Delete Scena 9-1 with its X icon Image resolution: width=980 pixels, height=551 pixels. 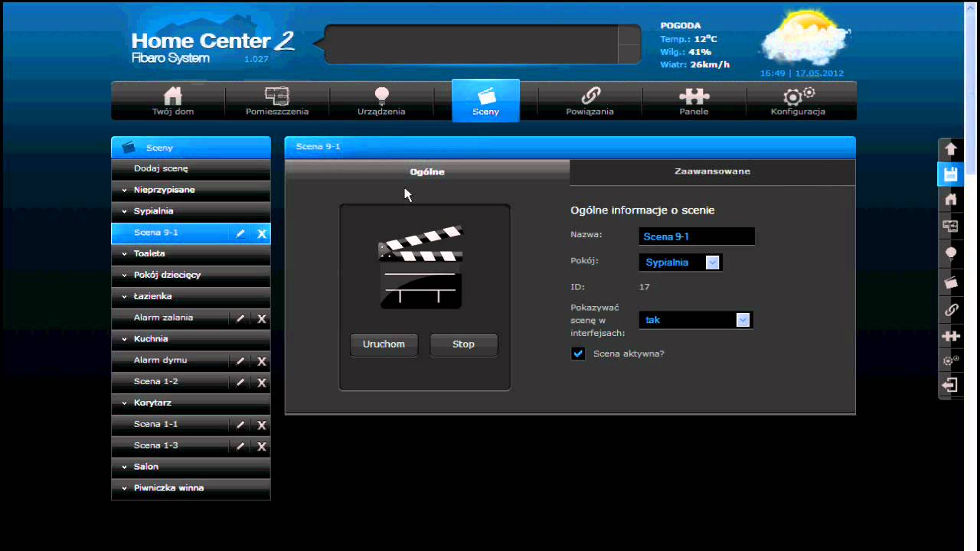[262, 233]
